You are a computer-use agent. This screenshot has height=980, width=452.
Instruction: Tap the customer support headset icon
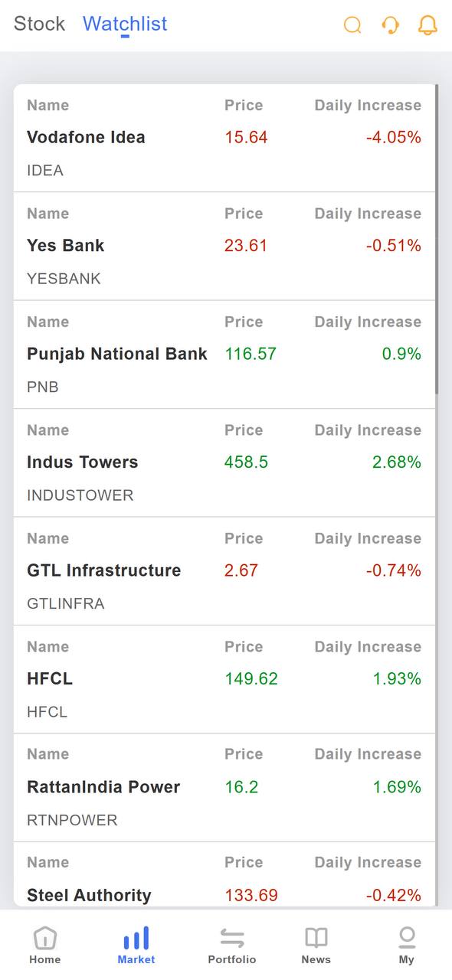click(390, 25)
